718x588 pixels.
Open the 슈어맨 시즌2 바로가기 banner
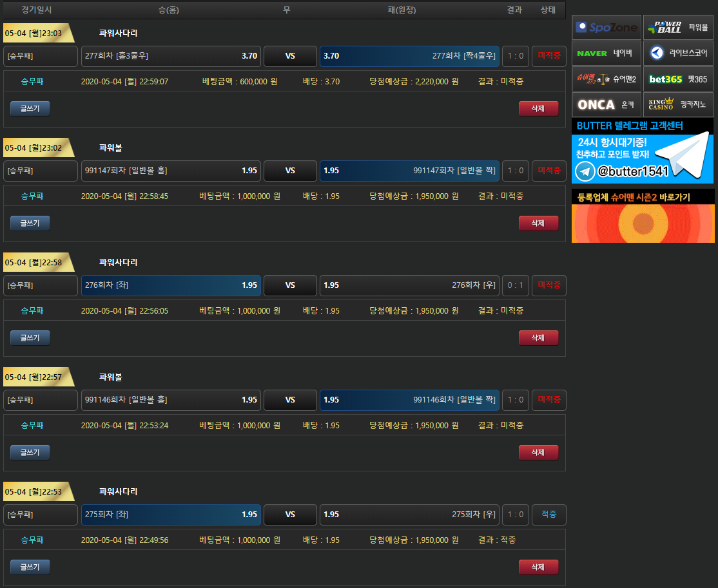pos(643,216)
